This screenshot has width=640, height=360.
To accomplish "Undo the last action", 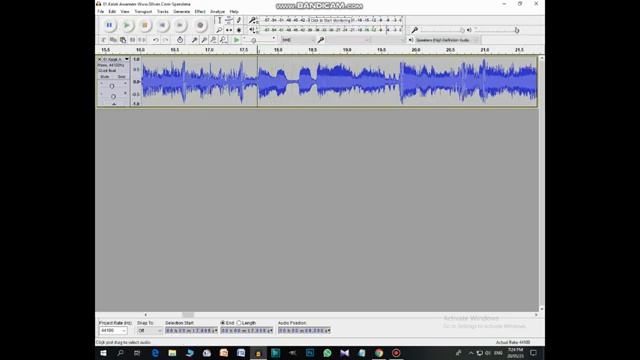I will (x=156, y=40).
